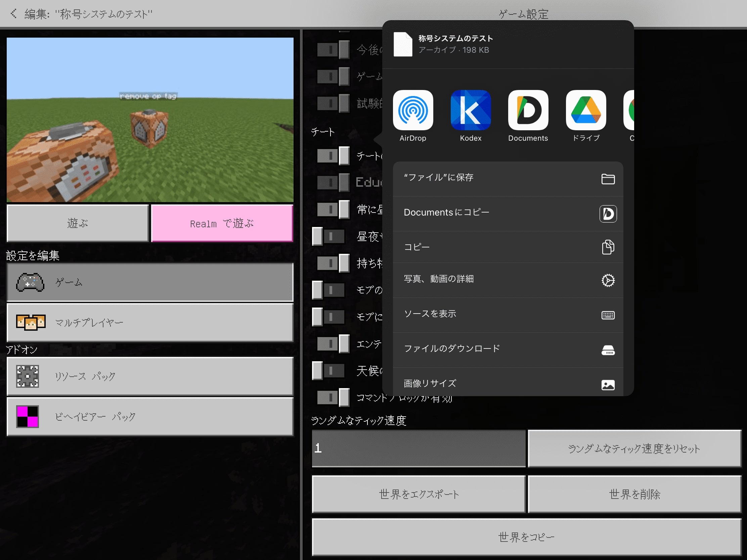
Task: Go back using the arrow beside 編集
Action: pyautogui.click(x=13, y=13)
